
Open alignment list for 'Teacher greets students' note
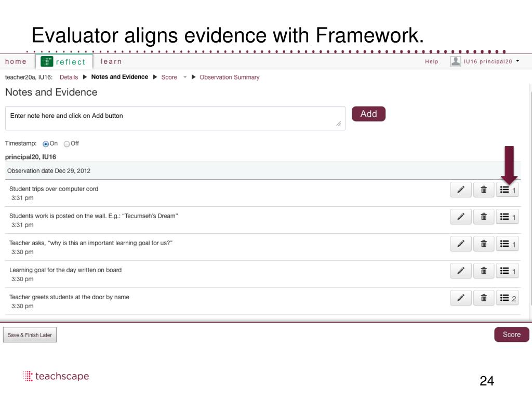click(x=507, y=298)
